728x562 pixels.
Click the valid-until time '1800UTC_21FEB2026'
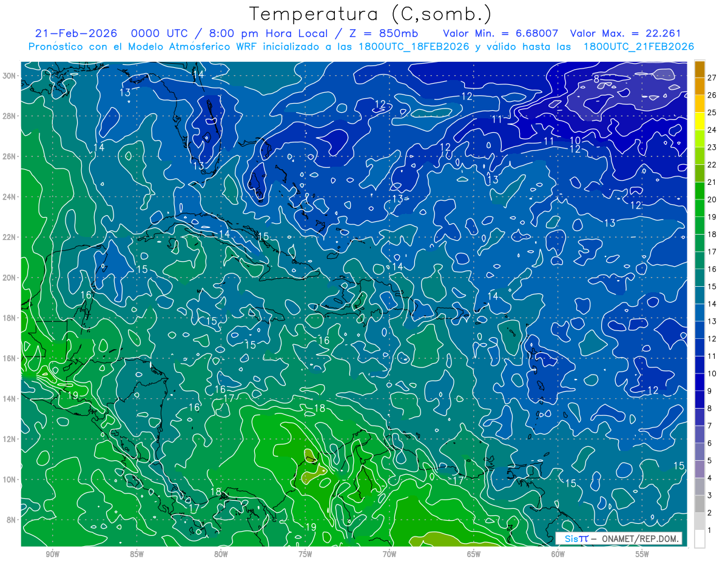tap(638, 46)
